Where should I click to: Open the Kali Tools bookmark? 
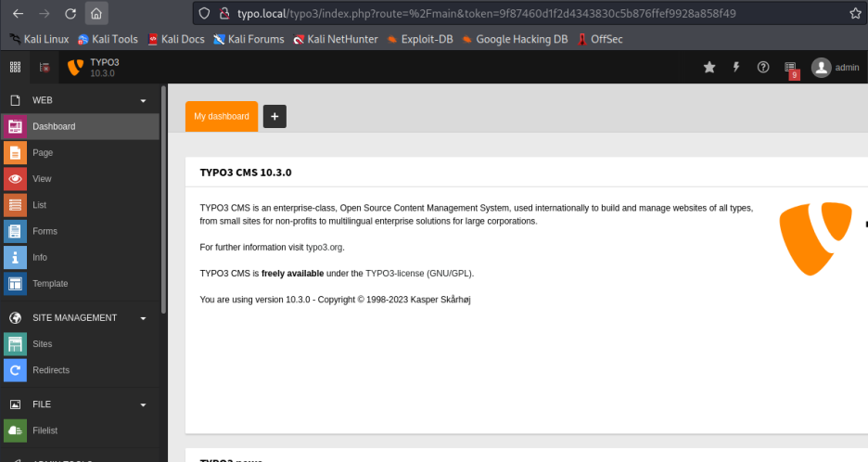point(108,39)
